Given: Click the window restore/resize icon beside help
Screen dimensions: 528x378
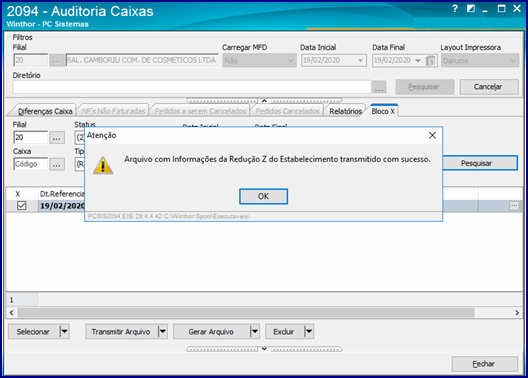Looking at the screenshot, I should tap(471, 9).
